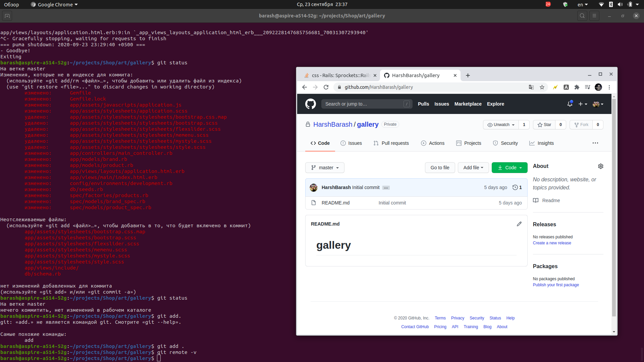Open the Add file dropdown
This screenshot has width=644, height=362.
[x=473, y=168]
